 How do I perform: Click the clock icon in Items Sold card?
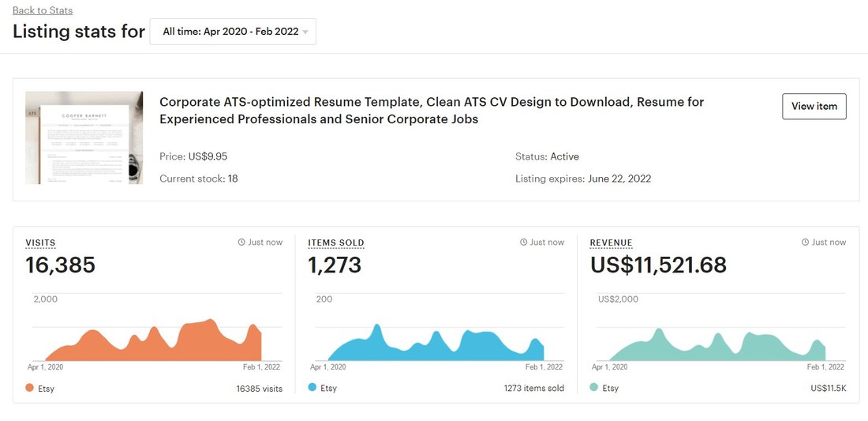pyautogui.click(x=523, y=242)
